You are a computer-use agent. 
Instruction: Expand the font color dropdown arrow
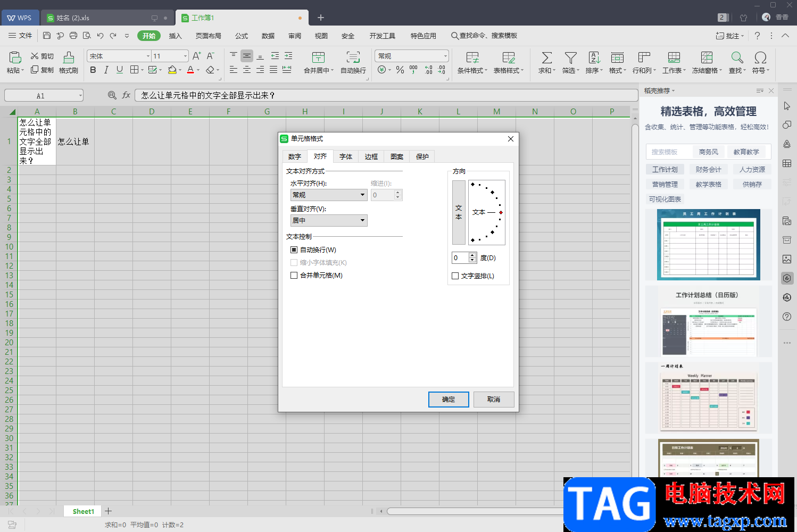[x=198, y=70]
